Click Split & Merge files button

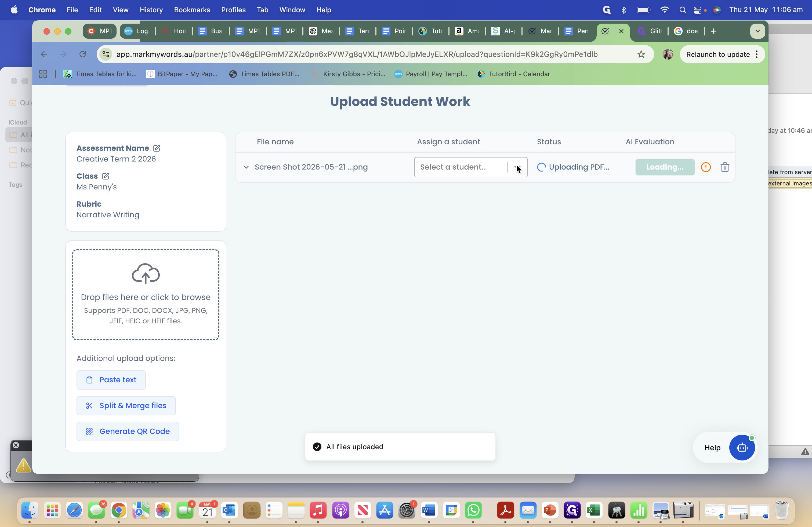point(126,406)
